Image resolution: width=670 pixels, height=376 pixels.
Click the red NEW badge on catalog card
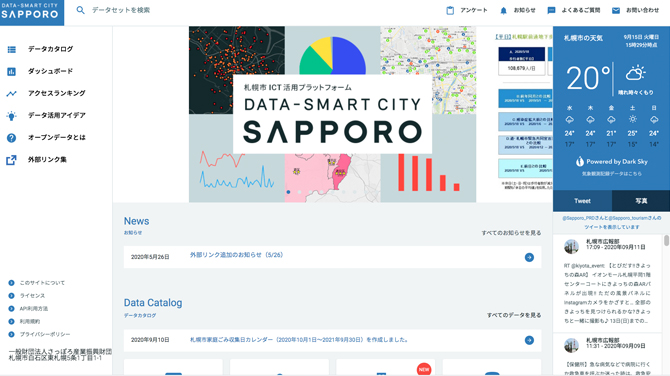(x=424, y=369)
